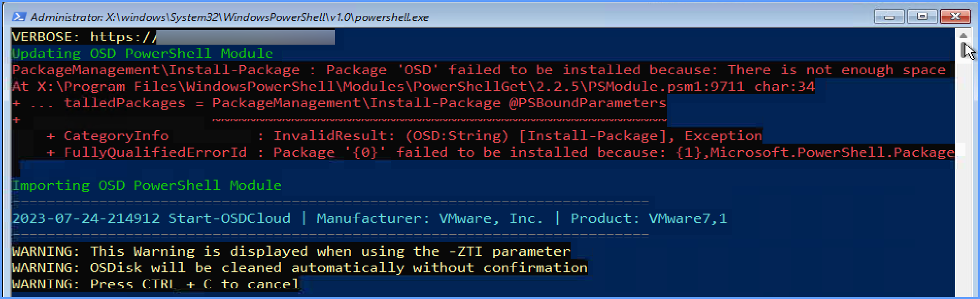
Task: Click the Start-OSDCloud timestamp line
Action: tap(369, 218)
